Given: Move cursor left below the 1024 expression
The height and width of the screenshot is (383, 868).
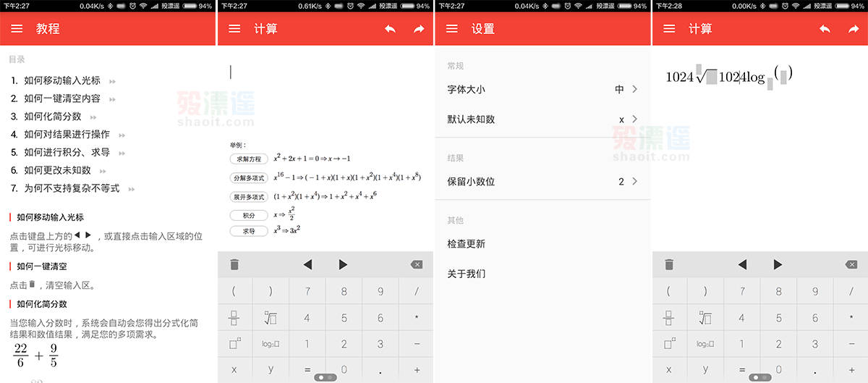Looking at the screenshot, I should pyautogui.click(x=742, y=265).
